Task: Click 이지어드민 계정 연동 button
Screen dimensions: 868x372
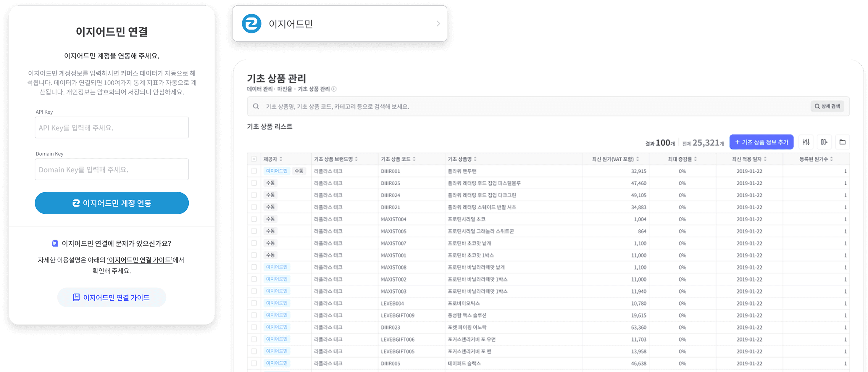Action: click(112, 203)
